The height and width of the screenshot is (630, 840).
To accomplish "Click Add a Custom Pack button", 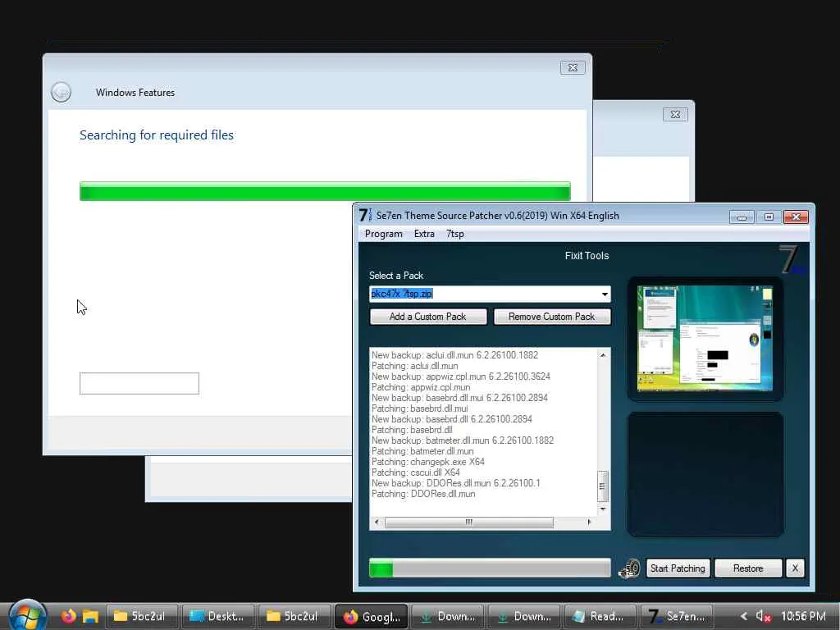I will coord(428,317).
